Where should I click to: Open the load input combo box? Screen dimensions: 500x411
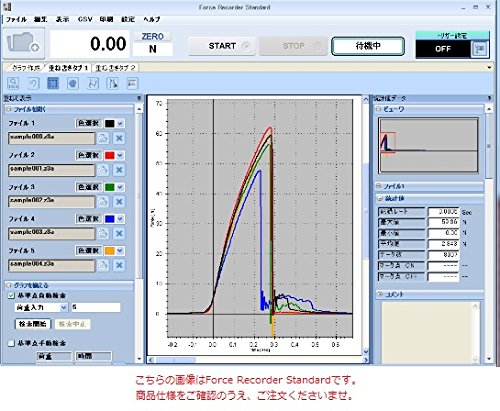(41, 307)
